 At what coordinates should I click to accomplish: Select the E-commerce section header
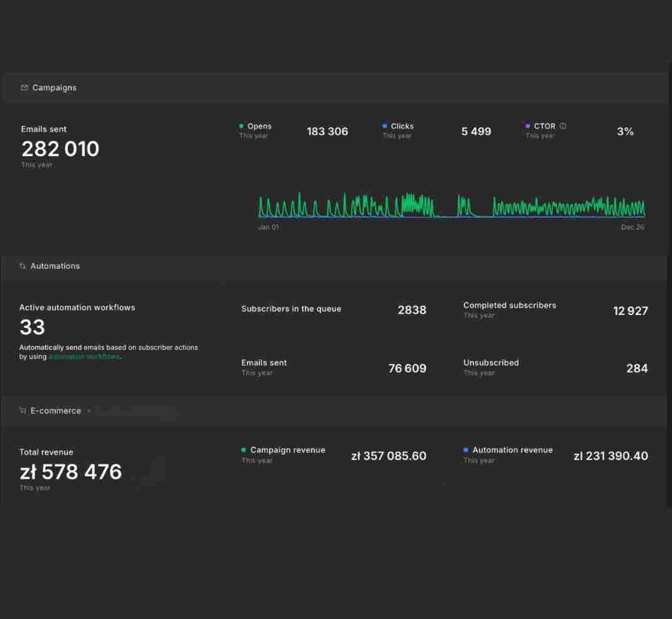(x=334, y=411)
